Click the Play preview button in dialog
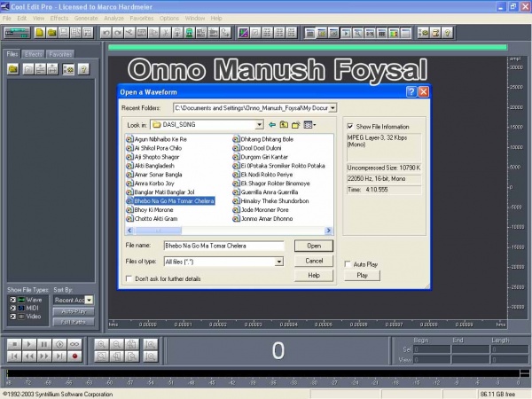 (362, 275)
